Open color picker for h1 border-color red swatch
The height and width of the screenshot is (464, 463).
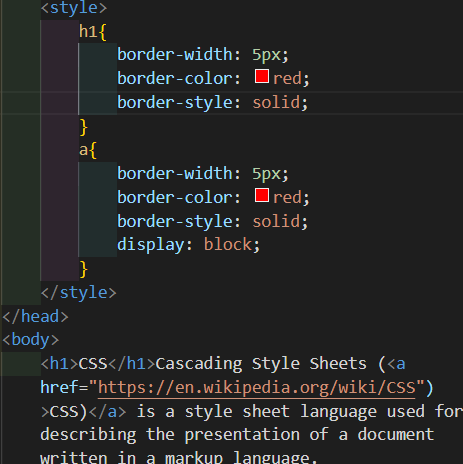coord(262,76)
